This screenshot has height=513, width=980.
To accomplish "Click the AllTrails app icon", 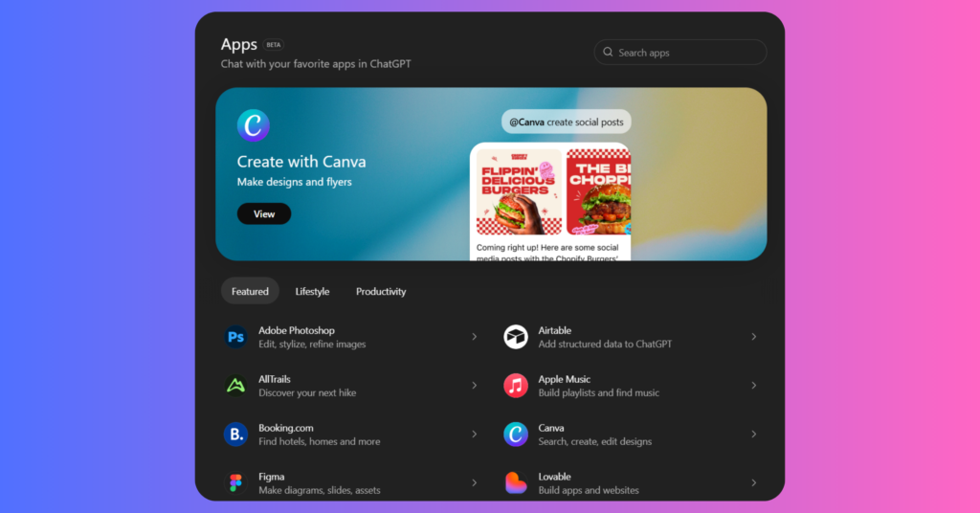I will point(235,386).
